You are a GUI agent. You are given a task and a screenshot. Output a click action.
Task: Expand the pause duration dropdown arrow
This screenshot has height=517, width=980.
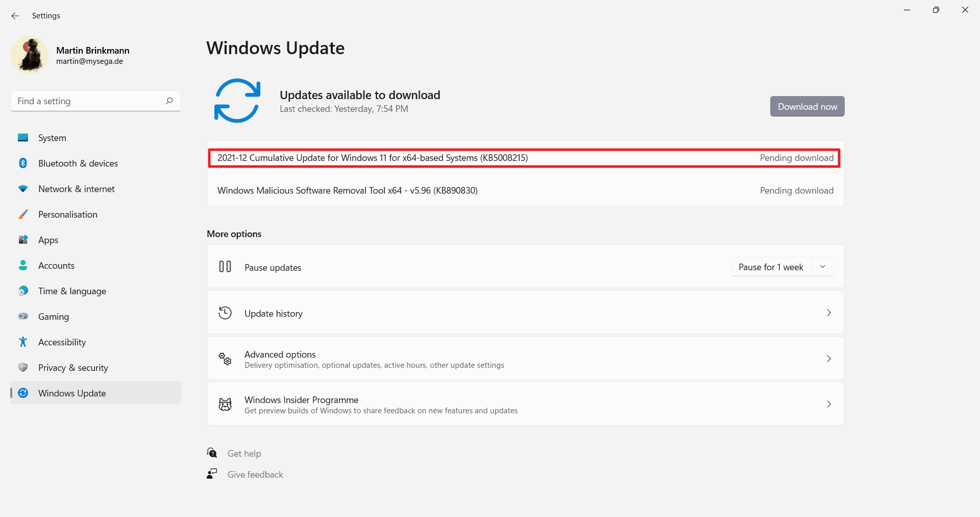[822, 267]
